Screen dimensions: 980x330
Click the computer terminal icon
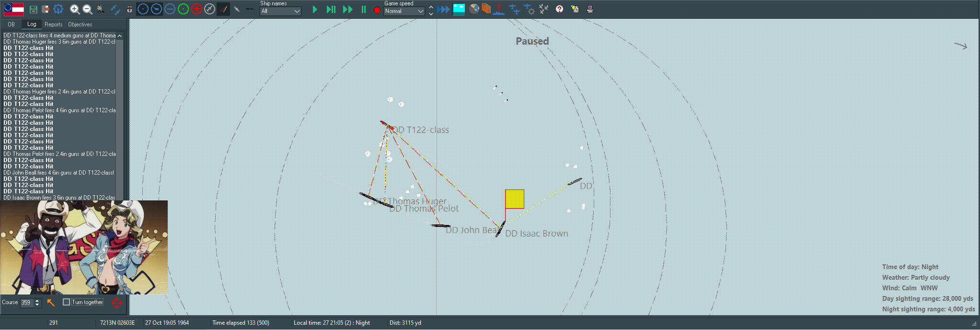pos(590,9)
